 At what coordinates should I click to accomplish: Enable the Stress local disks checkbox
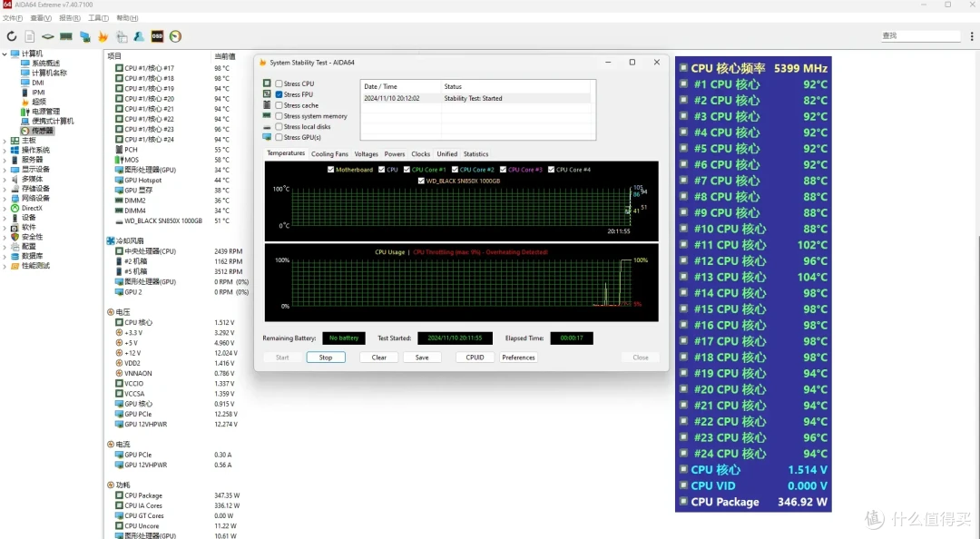click(x=279, y=126)
